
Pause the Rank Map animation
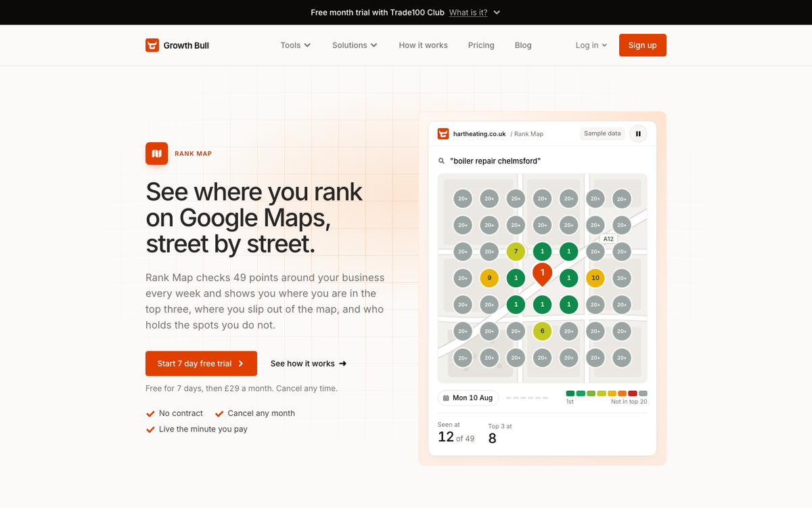638,133
